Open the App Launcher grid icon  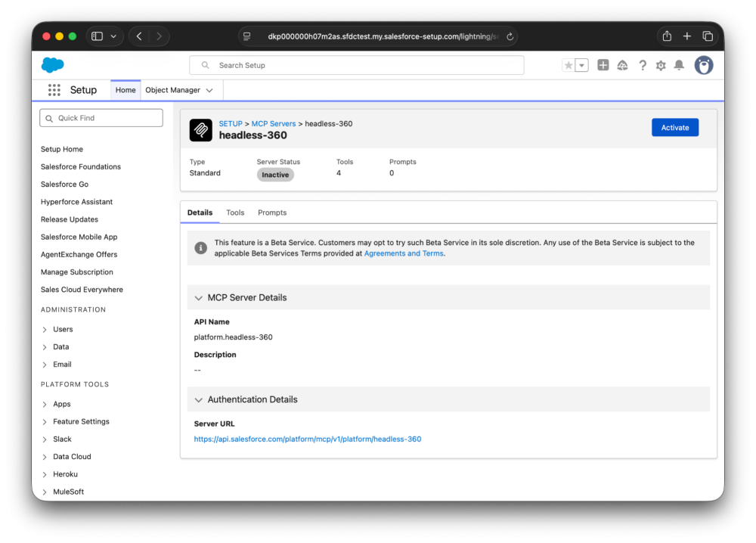point(54,90)
